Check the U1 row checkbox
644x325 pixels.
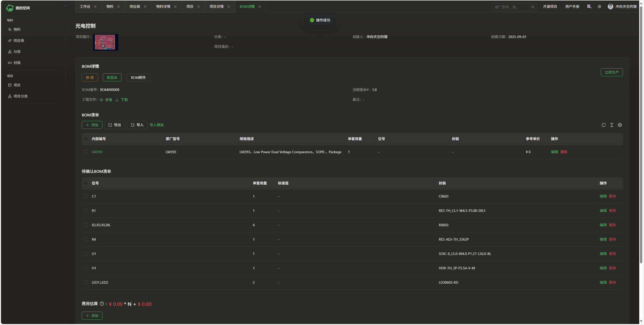click(x=86, y=254)
